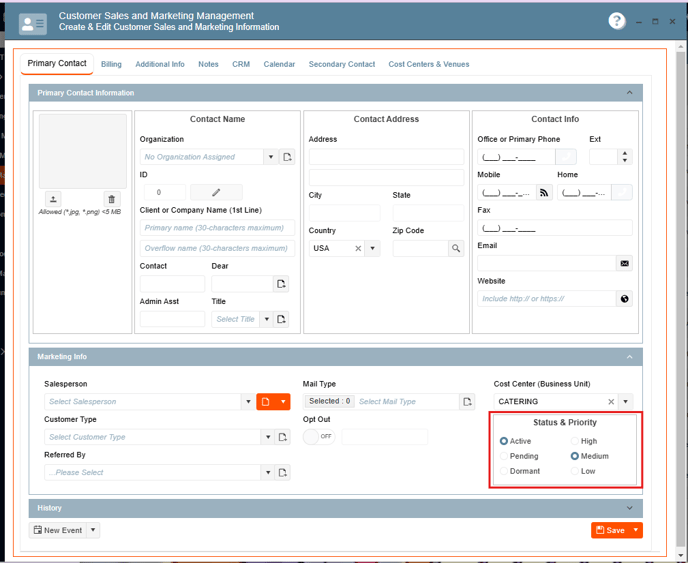
Task: Collapse the Primary Contact Information panel
Action: [629, 93]
